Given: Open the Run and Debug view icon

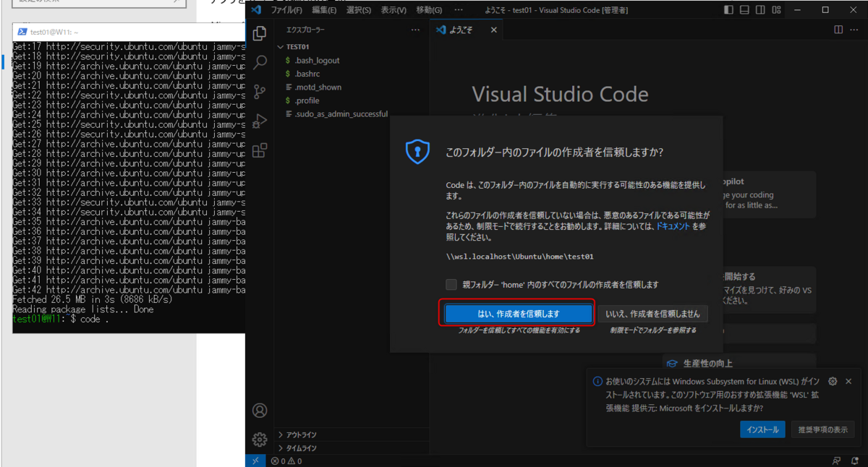Looking at the screenshot, I should 260,121.
